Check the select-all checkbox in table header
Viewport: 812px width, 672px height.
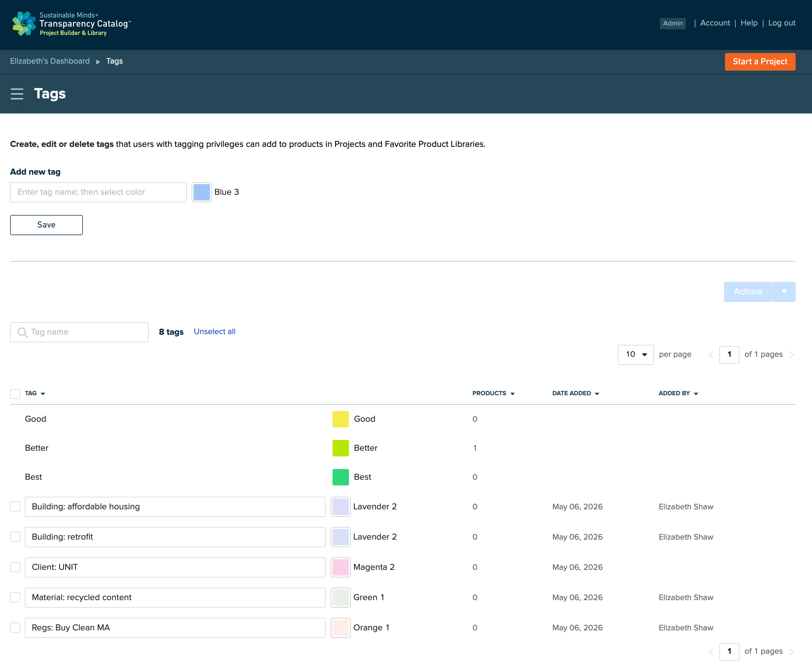15,394
